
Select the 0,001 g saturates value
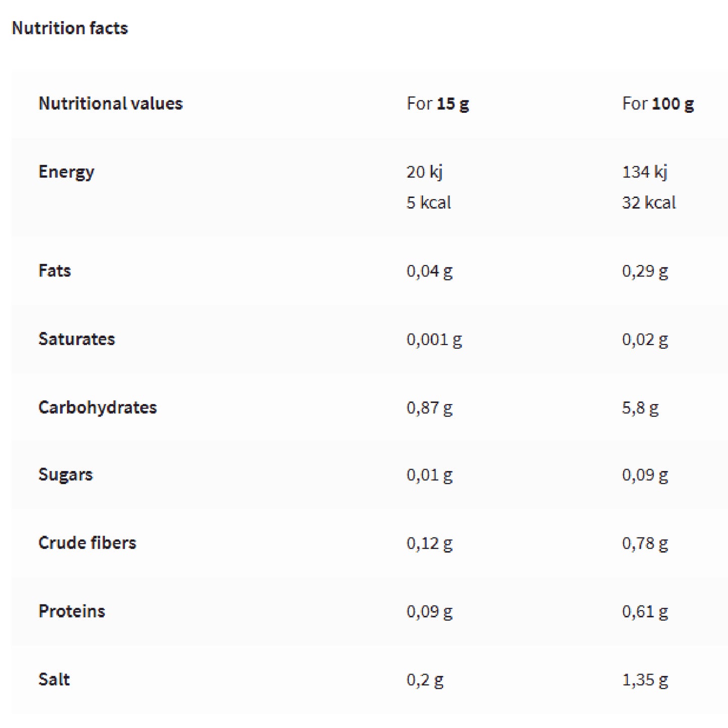pyautogui.click(x=434, y=340)
